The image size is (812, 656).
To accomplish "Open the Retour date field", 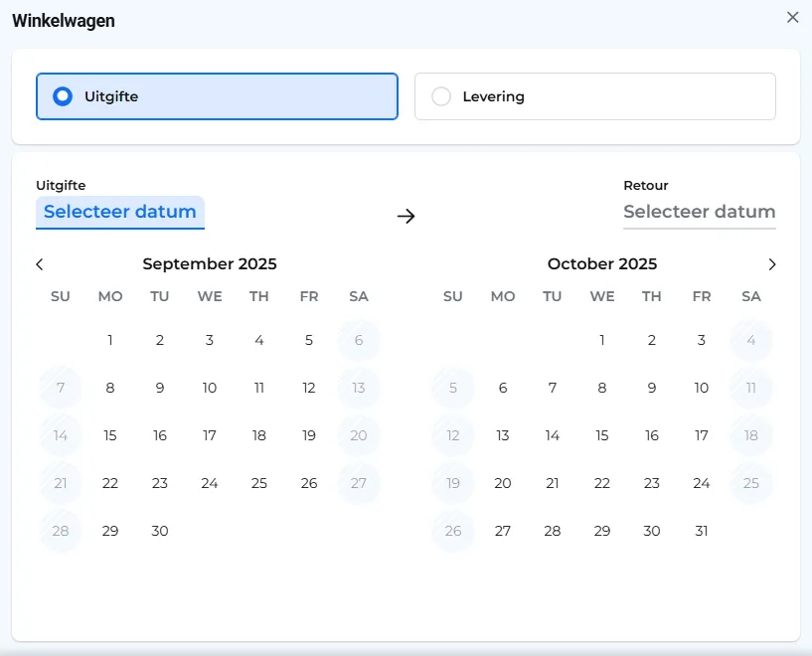I will pos(699,212).
